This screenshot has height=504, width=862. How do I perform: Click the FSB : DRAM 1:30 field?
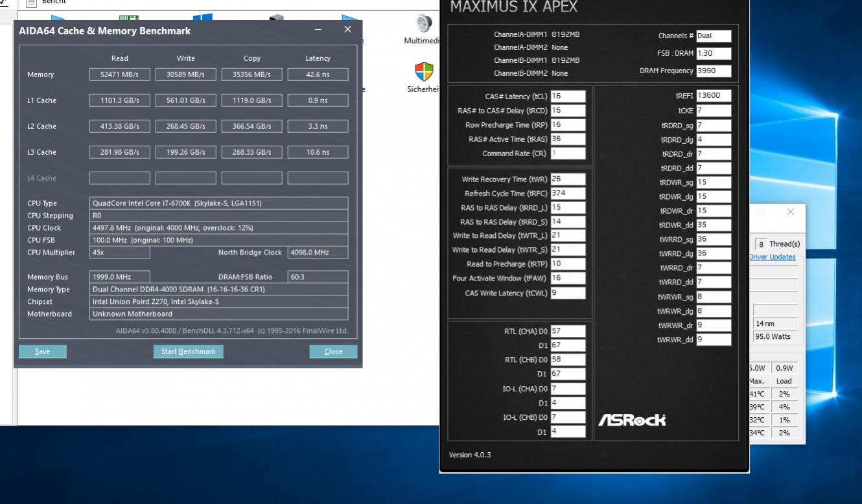pos(714,54)
